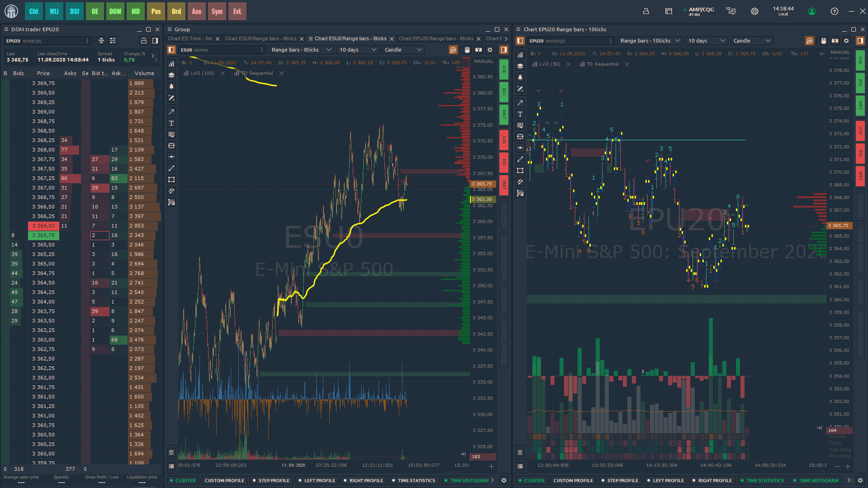Open Range bars - 8ticks dropdown

(x=302, y=50)
